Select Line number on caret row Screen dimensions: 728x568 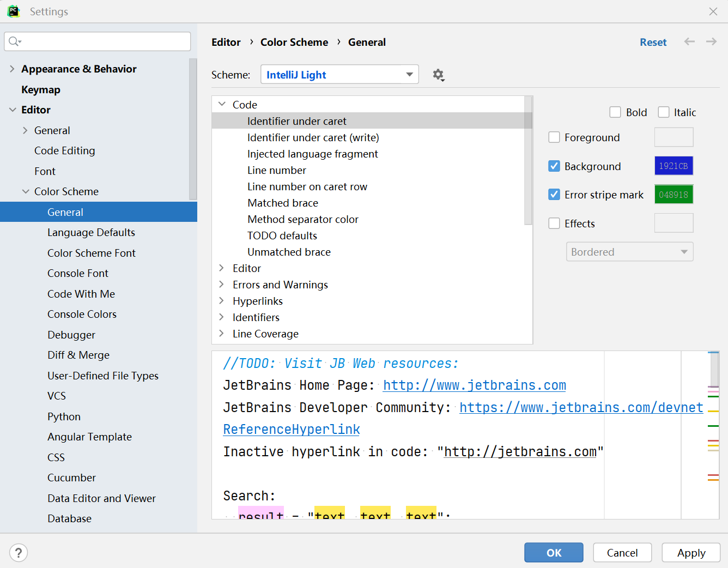(307, 186)
